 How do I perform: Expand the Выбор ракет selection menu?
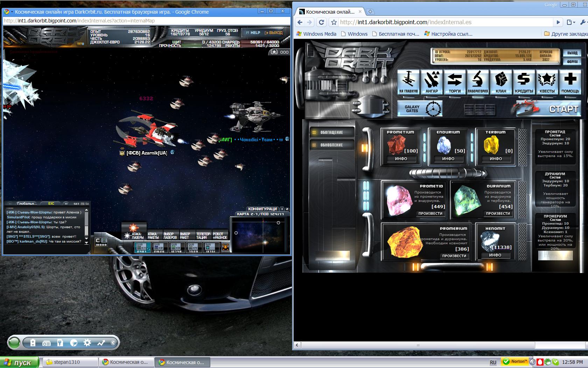[x=185, y=236]
